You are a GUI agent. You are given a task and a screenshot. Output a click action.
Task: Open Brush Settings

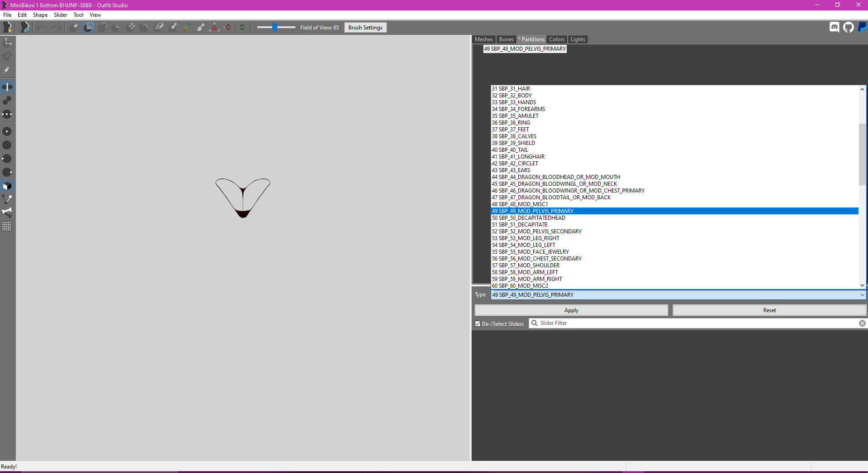coord(365,28)
